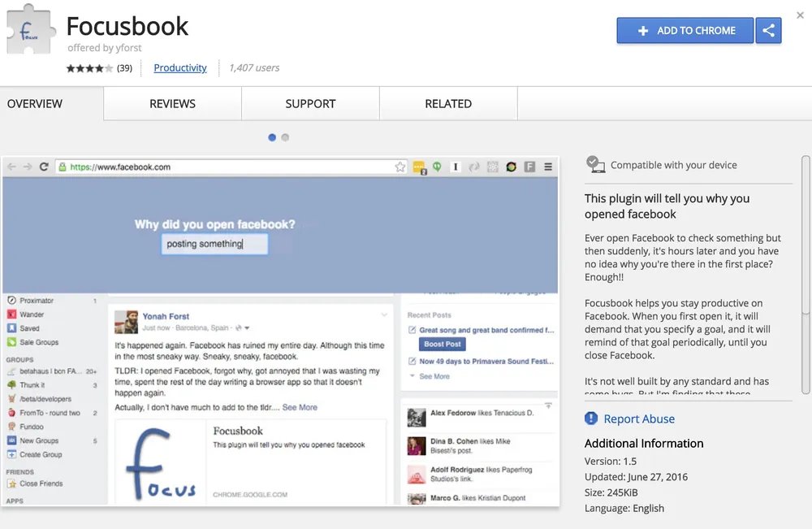Click the Focusbook puzzle-piece extension icon
The height and width of the screenshot is (529, 812).
31,29
